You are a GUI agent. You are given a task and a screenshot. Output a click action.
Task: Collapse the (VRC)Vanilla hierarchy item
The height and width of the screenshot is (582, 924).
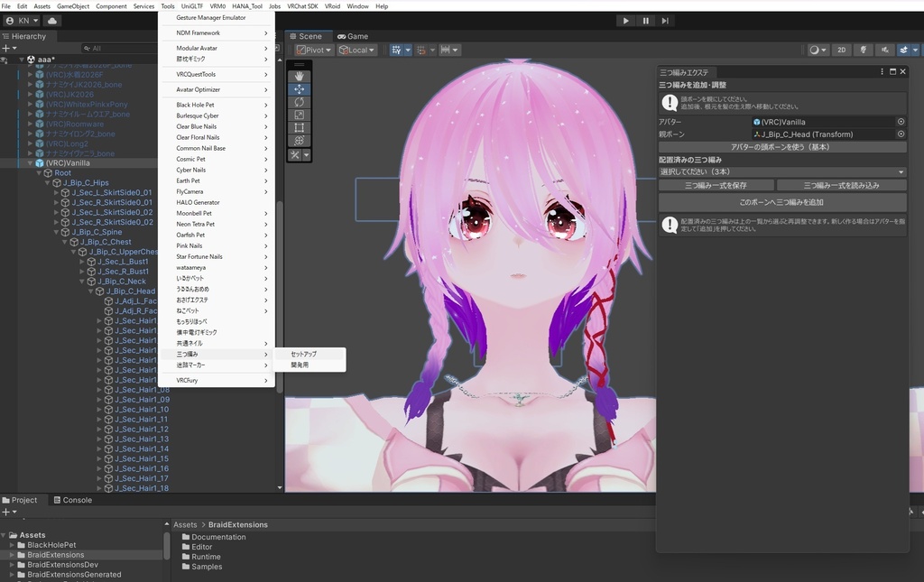point(30,163)
